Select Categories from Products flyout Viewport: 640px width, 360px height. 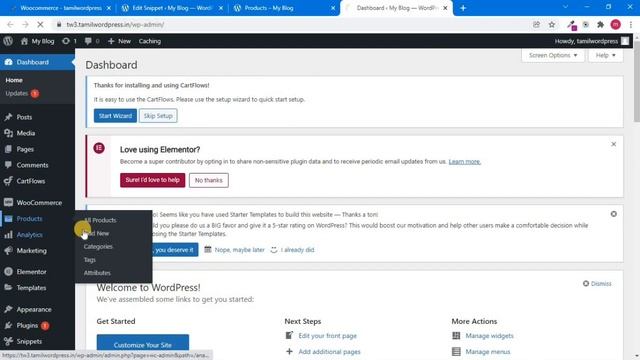tap(98, 246)
